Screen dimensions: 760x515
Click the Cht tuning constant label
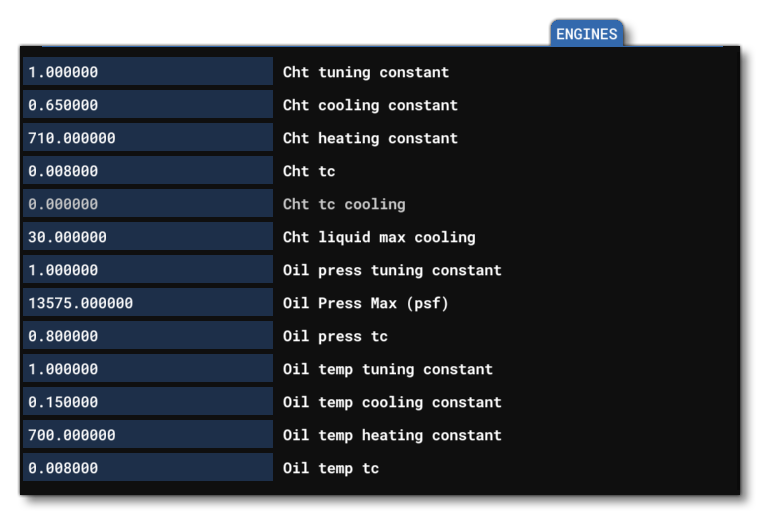(x=366, y=72)
